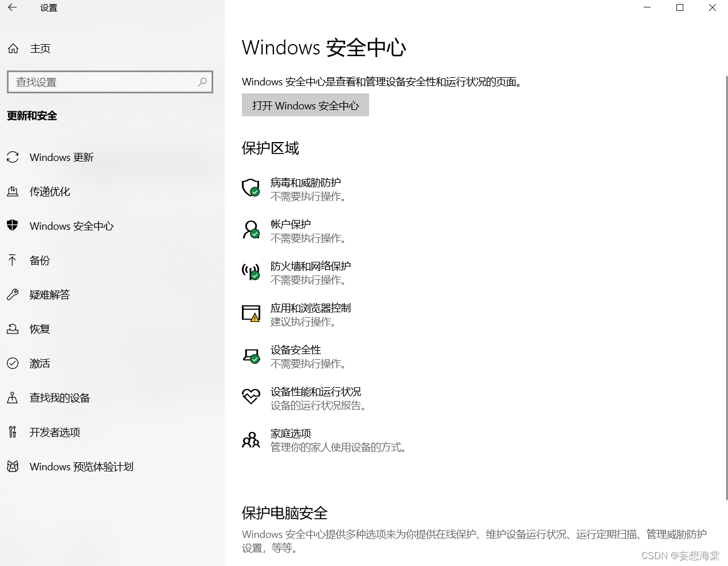Image resolution: width=728 pixels, height=566 pixels.
Task: Click the 查找设置 search field
Action: pyautogui.click(x=110, y=82)
